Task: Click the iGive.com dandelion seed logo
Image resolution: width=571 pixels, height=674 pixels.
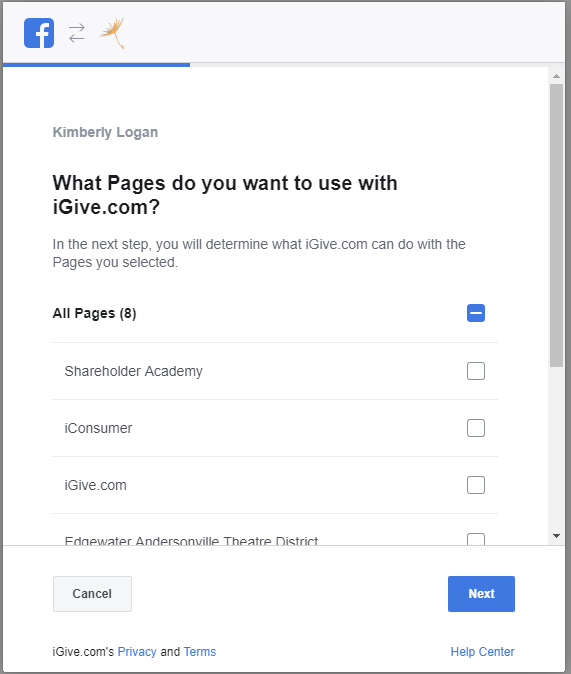Action: tap(113, 33)
